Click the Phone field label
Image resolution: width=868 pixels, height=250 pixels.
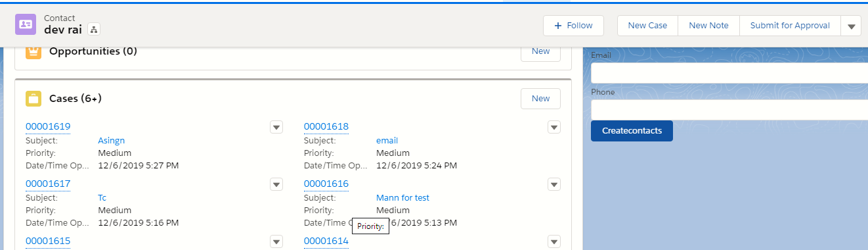pyautogui.click(x=603, y=92)
